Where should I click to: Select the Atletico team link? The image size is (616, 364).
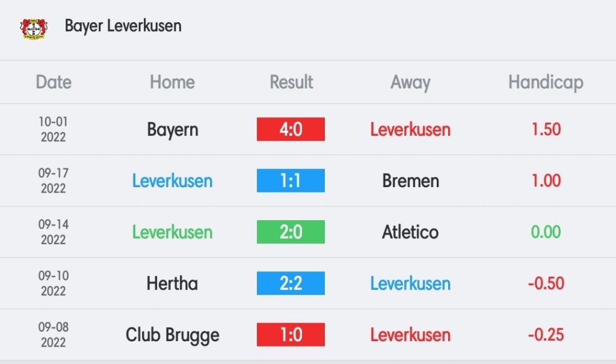(x=410, y=232)
